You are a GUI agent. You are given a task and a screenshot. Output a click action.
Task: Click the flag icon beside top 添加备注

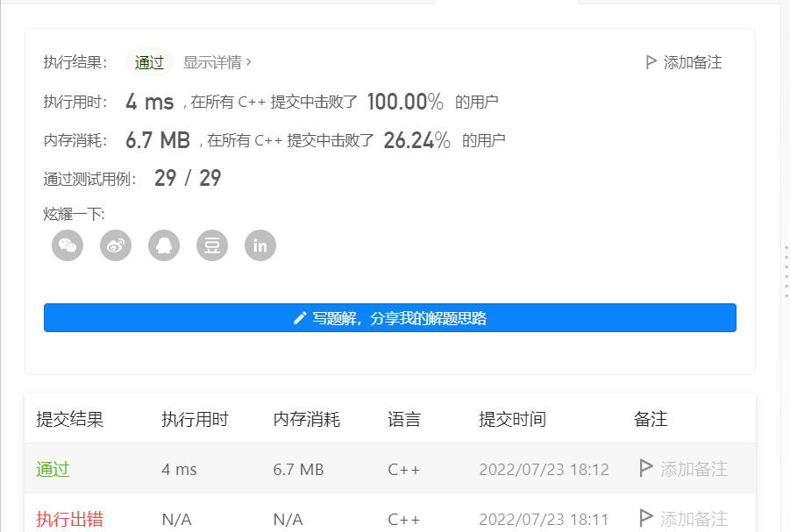pyautogui.click(x=651, y=62)
